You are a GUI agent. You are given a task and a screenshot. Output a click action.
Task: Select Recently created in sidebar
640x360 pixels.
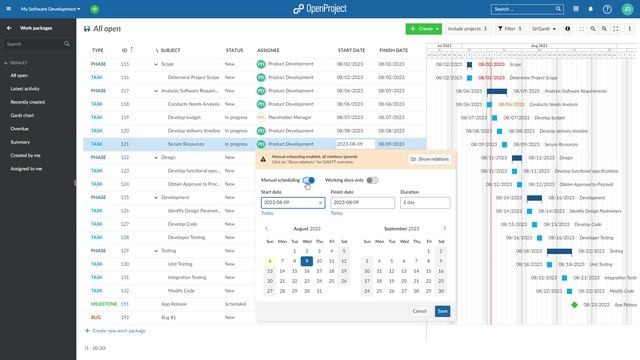coord(28,102)
